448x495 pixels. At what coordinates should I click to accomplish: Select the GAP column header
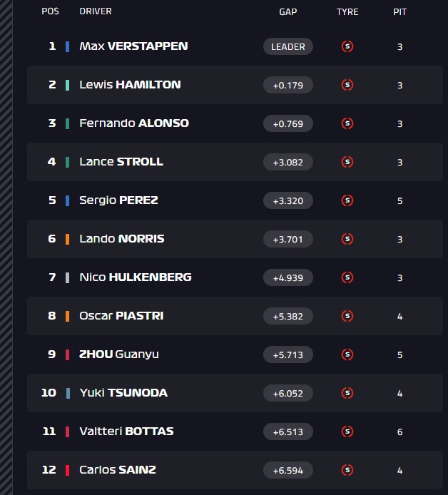pyautogui.click(x=288, y=12)
